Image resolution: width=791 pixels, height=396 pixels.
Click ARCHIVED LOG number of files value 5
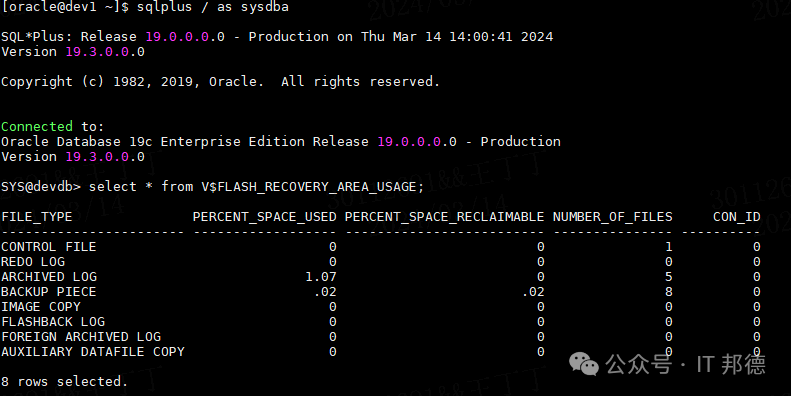pyautogui.click(x=668, y=277)
